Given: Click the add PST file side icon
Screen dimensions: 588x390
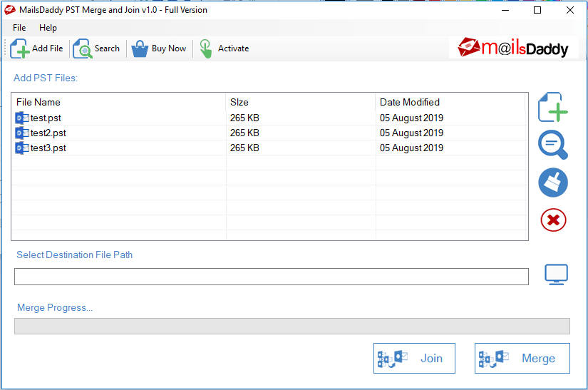Looking at the screenshot, I should (553, 107).
